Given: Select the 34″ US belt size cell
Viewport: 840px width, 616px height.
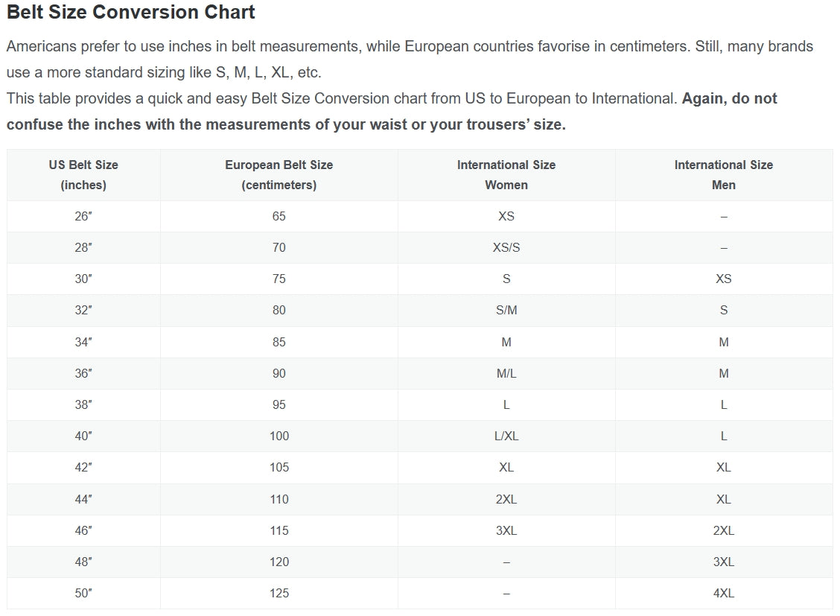Looking at the screenshot, I should (83, 342).
